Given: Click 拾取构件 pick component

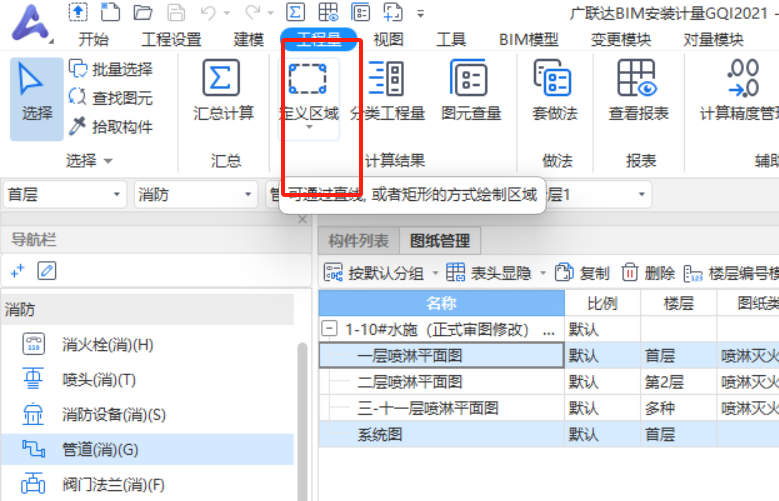Looking at the screenshot, I should click(111, 126).
